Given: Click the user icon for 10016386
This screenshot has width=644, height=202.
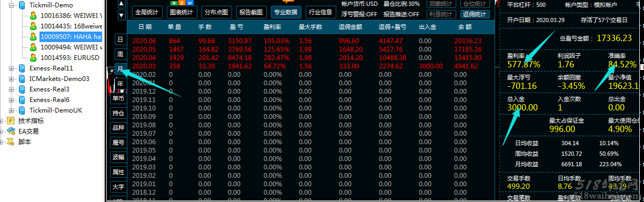Looking at the screenshot, I should point(33,16).
